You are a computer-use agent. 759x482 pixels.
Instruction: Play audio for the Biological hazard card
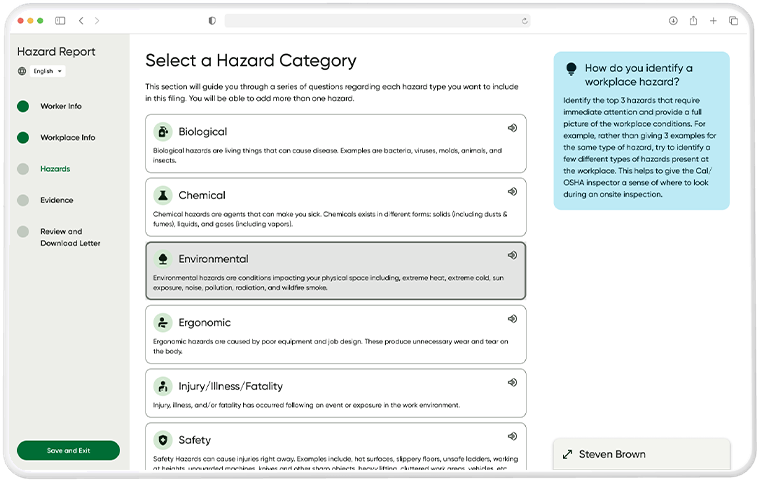tap(512, 128)
